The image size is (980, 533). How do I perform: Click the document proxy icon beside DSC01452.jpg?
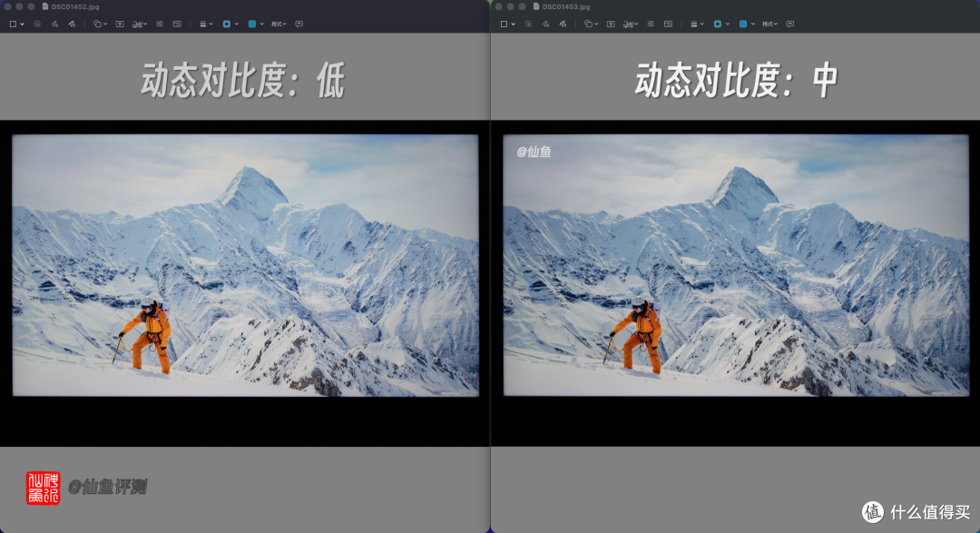(x=45, y=6)
